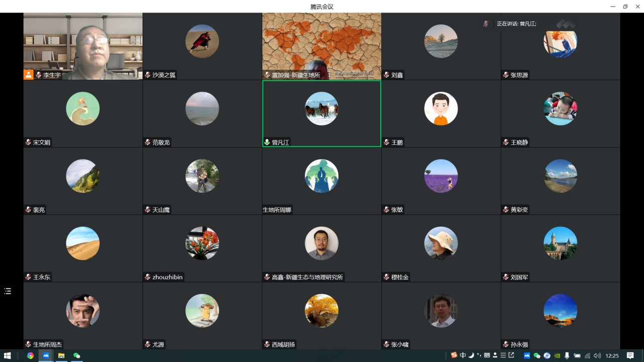Click the muted mic icon beside 沙漠之狐
This screenshot has width=644, height=362.
click(148, 75)
